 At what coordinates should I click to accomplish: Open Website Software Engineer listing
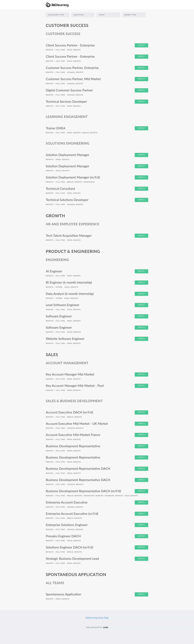pos(65,339)
